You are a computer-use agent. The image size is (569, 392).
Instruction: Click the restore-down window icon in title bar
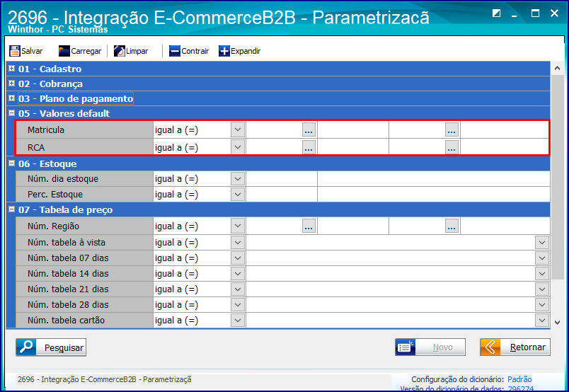click(496, 13)
